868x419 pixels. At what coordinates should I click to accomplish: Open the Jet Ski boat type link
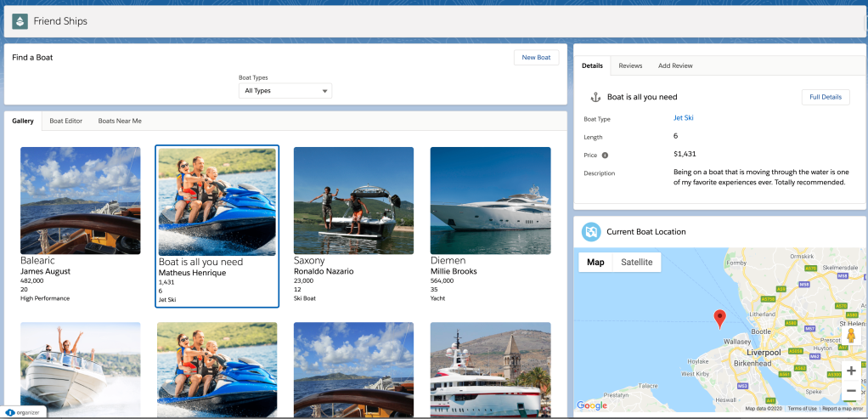click(x=683, y=118)
